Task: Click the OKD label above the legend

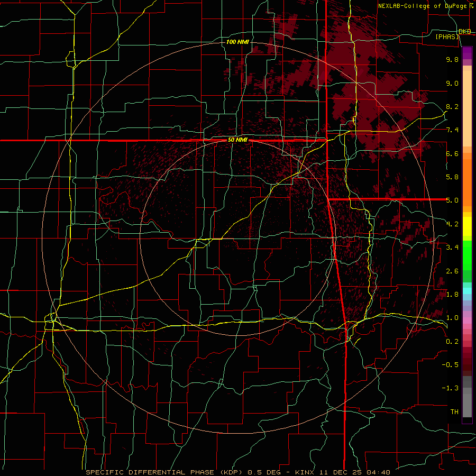Action: 465,32
